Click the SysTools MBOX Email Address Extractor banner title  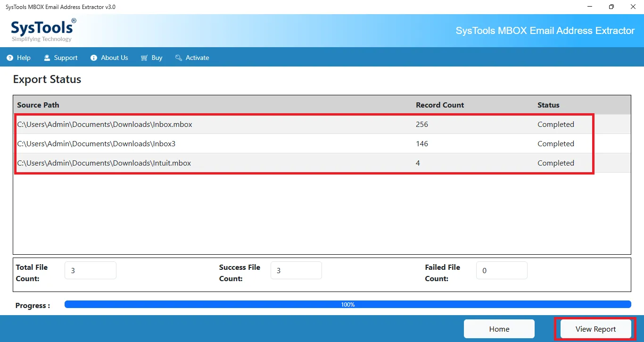click(545, 31)
